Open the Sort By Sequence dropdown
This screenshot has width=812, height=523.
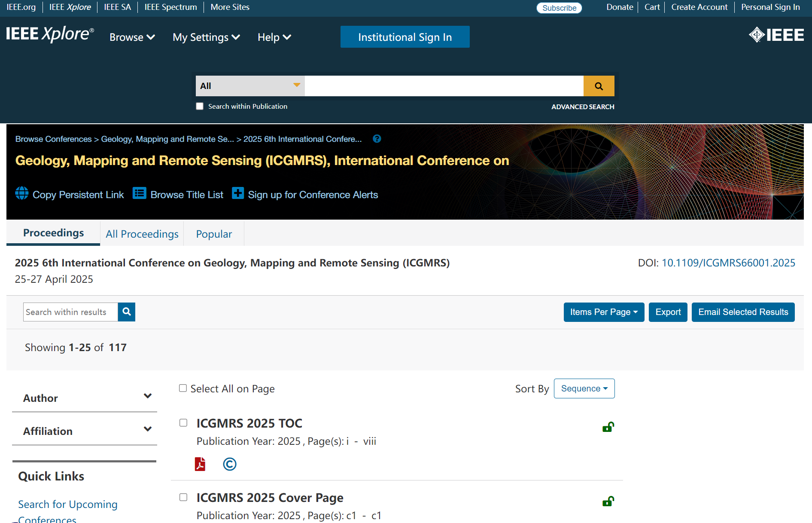coord(584,388)
